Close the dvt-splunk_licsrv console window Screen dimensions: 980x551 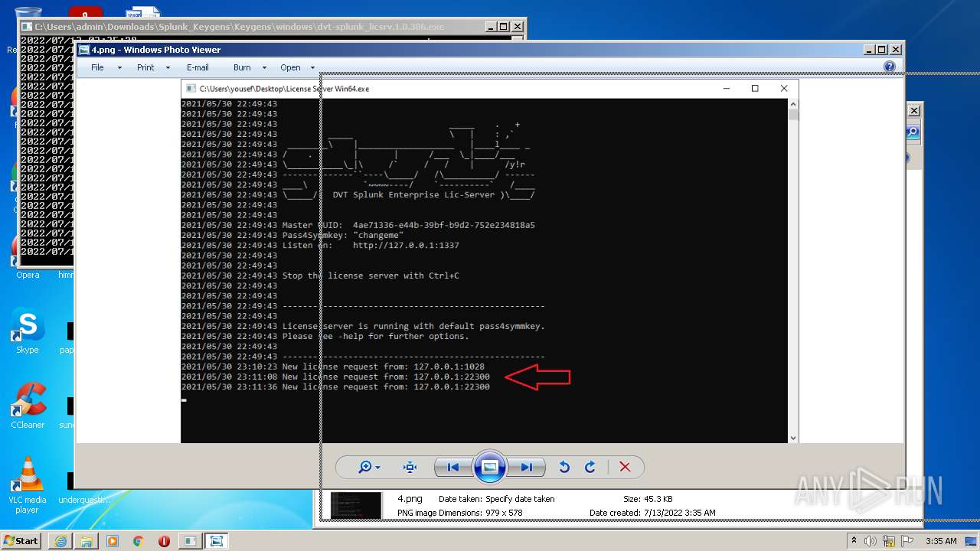tap(518, 26)
